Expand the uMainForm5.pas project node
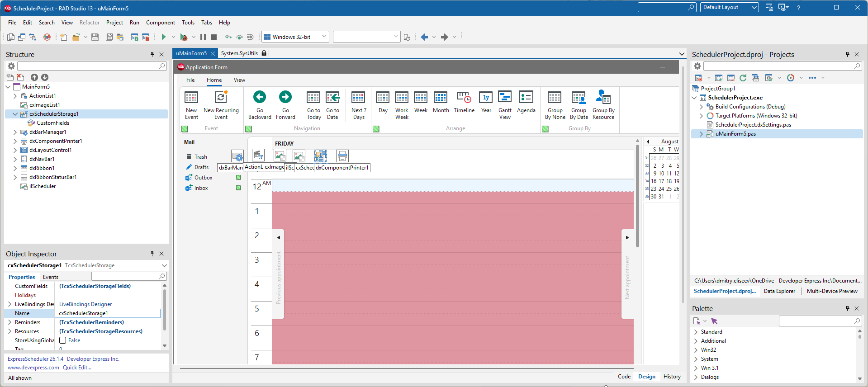The width and height of the screenshot is (868, 387). click(x=702, y=134)
